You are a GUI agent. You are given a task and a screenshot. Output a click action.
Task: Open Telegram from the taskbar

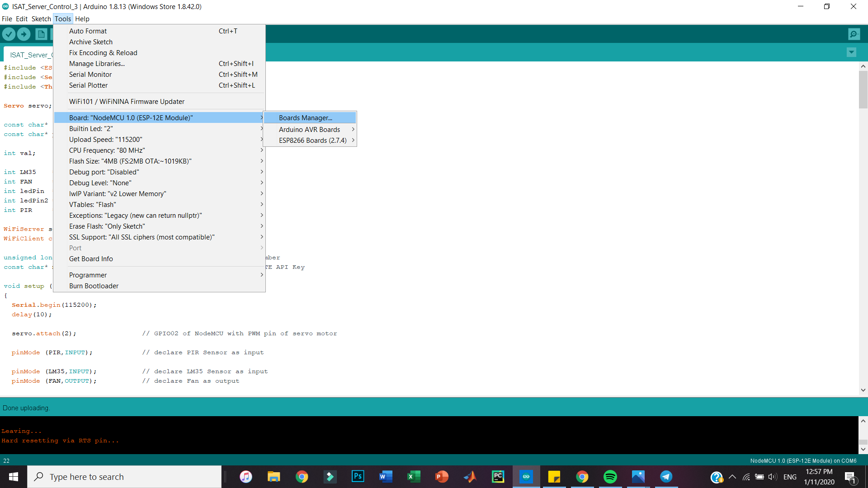click(666, 477)
